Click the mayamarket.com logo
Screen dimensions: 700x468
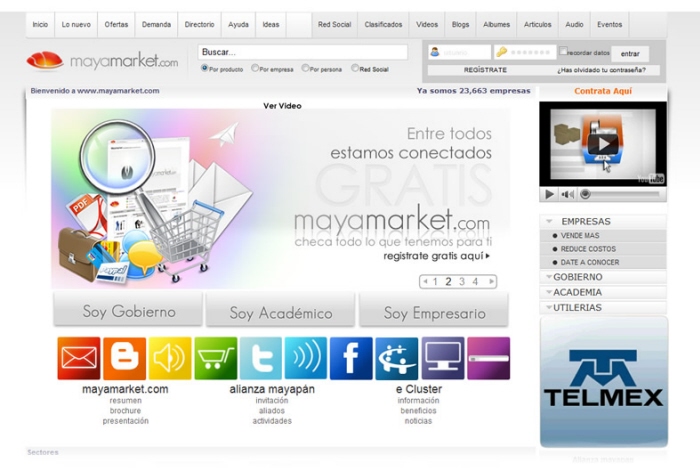102,61
